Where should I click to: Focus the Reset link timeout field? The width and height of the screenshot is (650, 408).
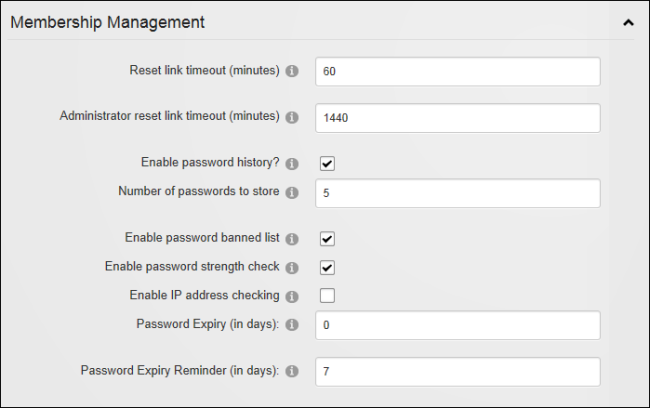(x=458, y=72)
